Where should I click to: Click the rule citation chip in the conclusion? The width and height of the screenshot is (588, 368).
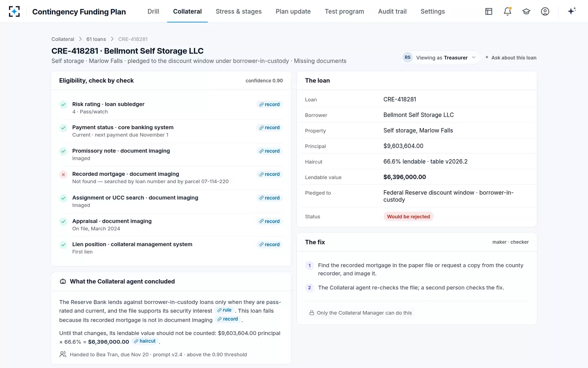(224, 310)
